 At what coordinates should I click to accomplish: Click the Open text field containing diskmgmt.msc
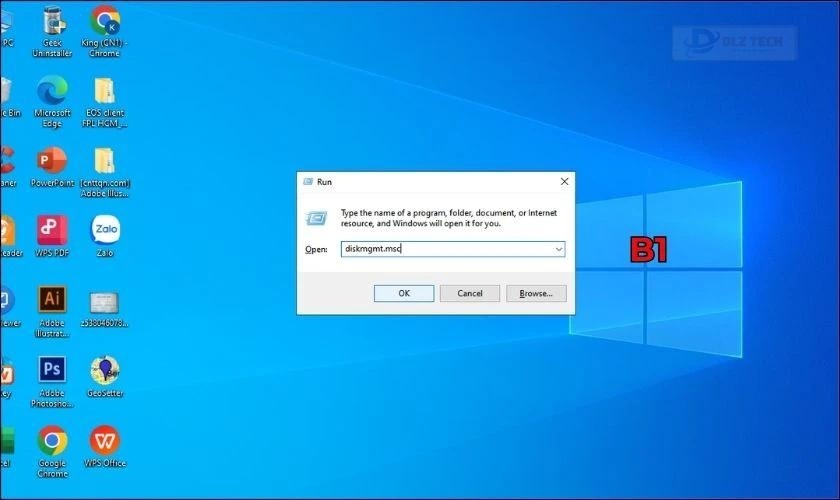(453, 249)
